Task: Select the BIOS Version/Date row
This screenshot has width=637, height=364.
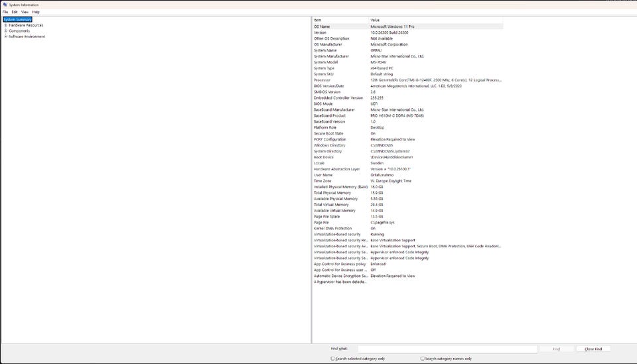Action: click(408, 86)
